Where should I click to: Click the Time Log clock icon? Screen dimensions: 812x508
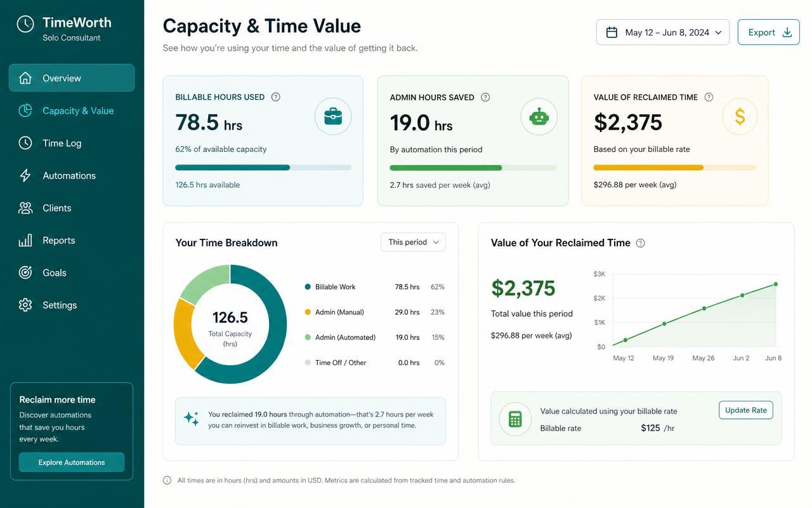25,143
